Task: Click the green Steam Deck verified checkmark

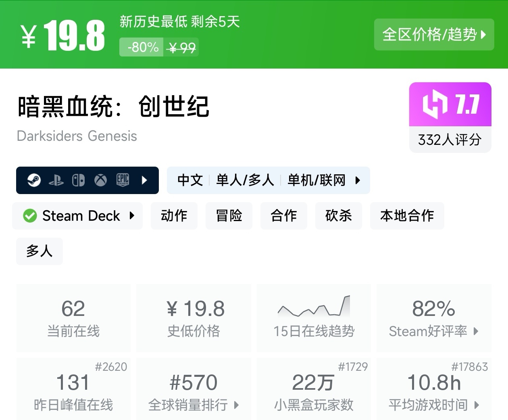Action: pyautogui.click(x=30, y=216)
